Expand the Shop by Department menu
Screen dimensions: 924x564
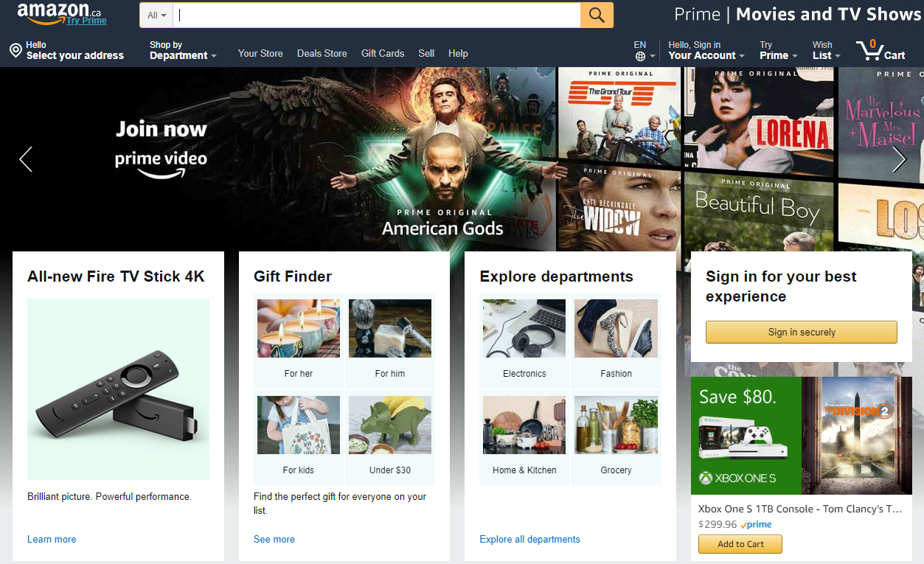(x=183, y=50)
